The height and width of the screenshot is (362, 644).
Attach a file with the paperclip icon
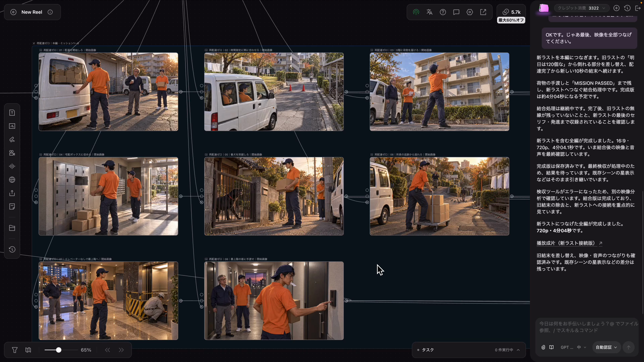pos(543,347)
